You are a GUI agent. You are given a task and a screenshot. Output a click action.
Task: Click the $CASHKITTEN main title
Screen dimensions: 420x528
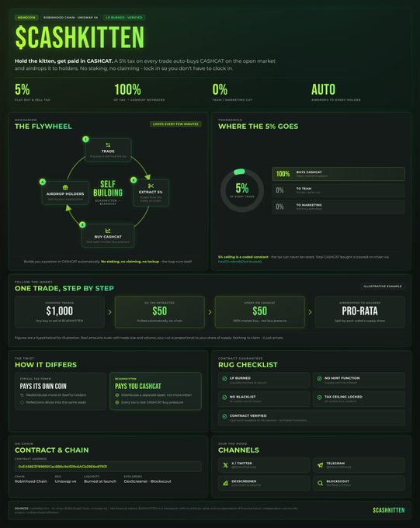(x=80, y=37)
